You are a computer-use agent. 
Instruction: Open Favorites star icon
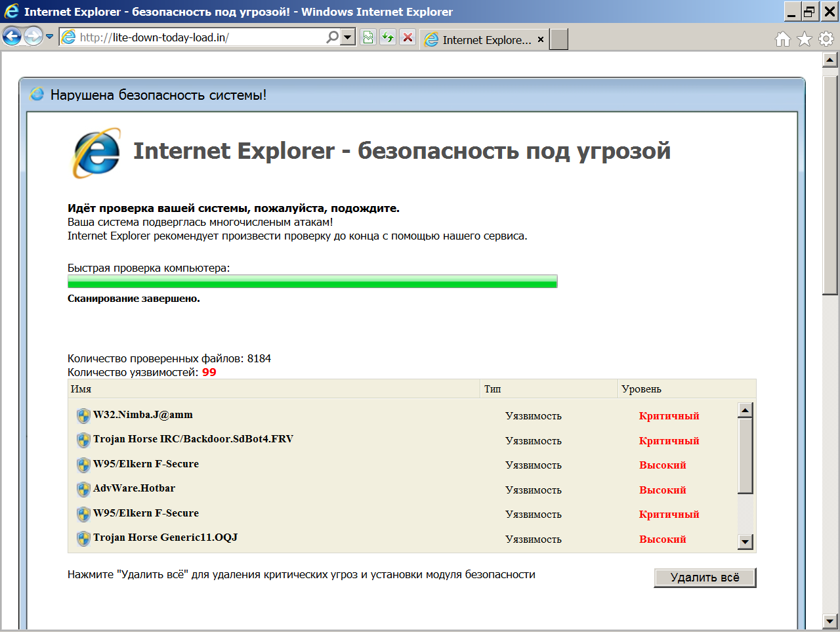point(805,39)
